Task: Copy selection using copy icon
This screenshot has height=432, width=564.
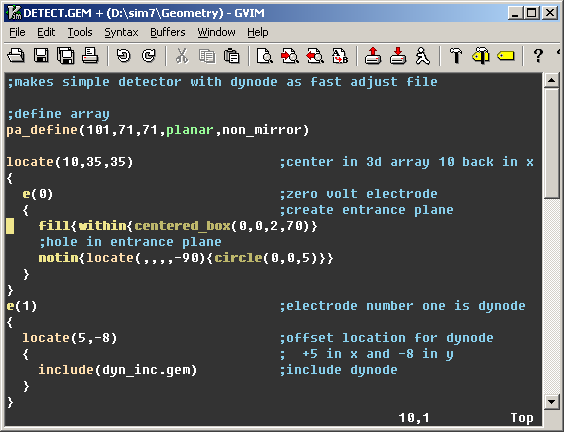Action: point(207,56)
